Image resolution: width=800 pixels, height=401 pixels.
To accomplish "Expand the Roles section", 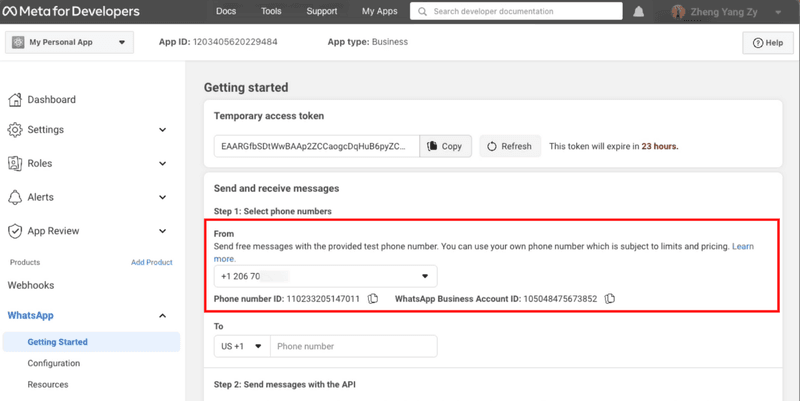I will [x=162, y=163].
